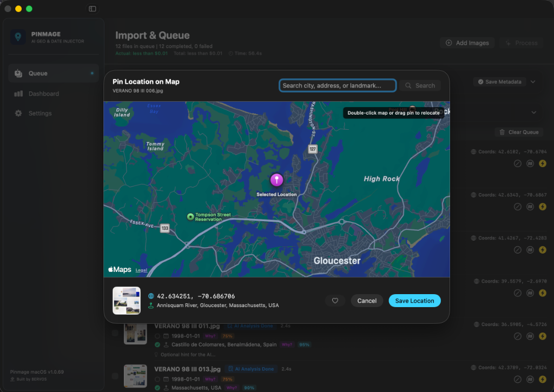Click the Gloucester label on the map

[337, 261]
